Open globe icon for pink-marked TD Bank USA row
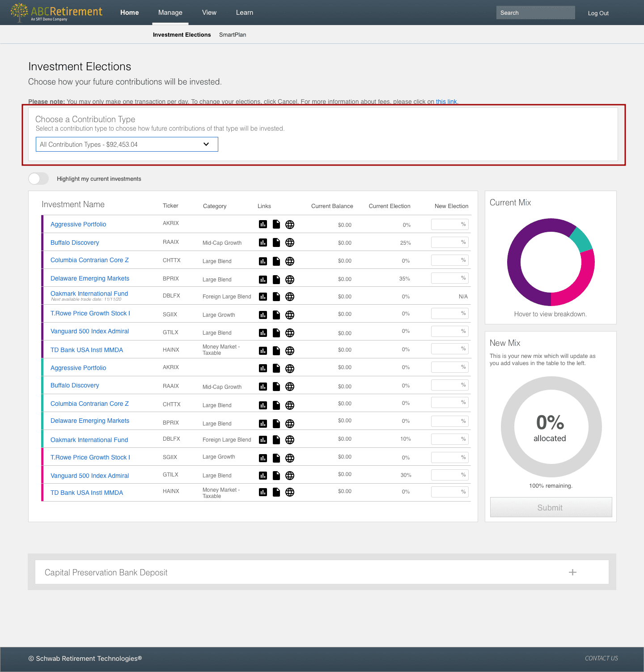644x672 pixels. 290,492
